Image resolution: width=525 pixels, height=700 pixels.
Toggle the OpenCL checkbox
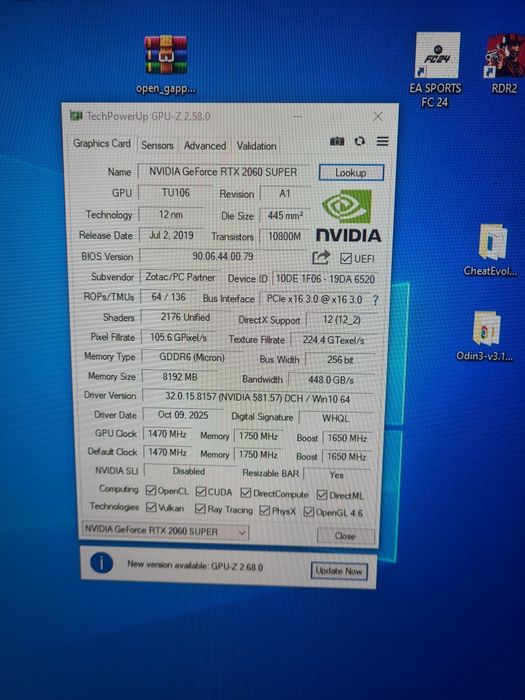click(x=151, y=491)
